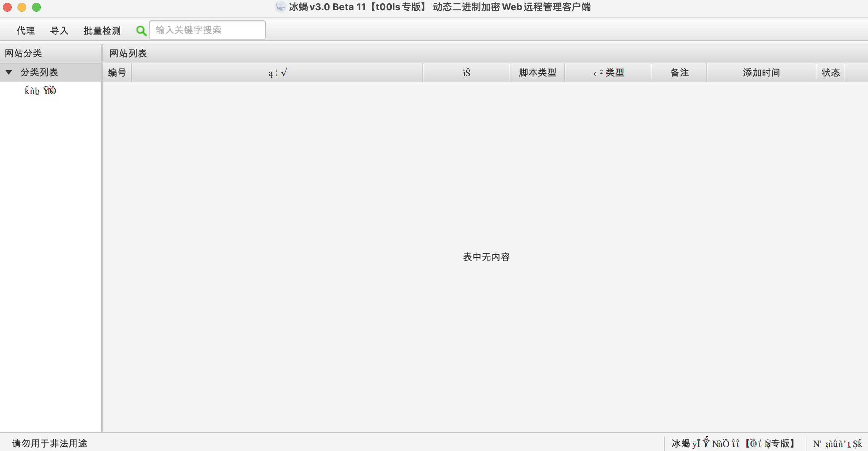Sort by the 添加时间 column header
This screenshot has width=868, height=451.
coord(761,72)
